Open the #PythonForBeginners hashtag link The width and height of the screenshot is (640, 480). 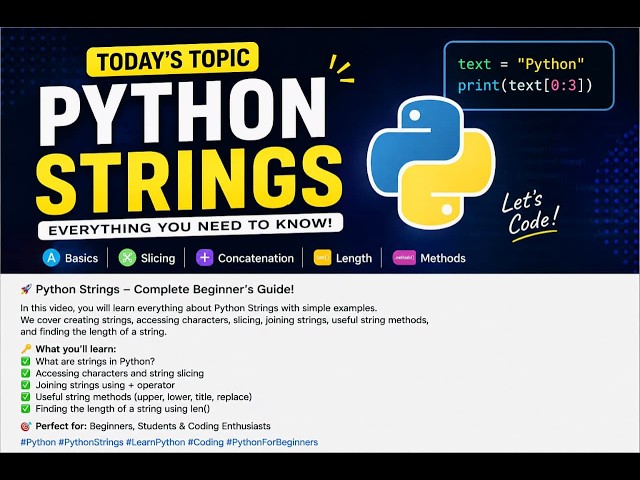[272, 442]
